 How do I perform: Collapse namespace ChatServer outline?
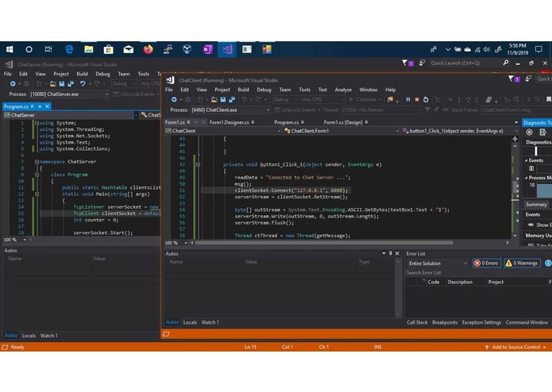pos(37,162)
